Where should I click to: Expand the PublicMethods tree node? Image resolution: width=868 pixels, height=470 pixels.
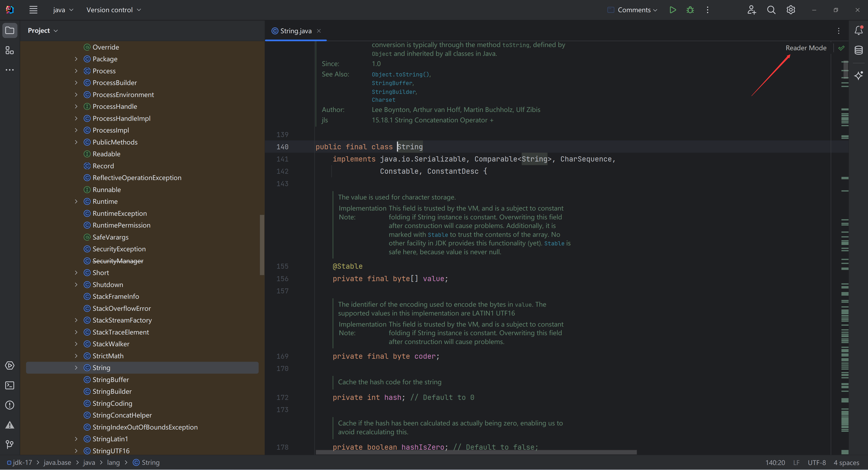point(76,142)
